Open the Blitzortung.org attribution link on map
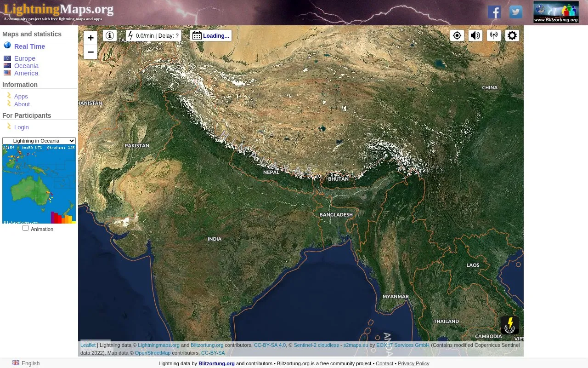This screenshot has height=368, width=588. tap(207, 345)
